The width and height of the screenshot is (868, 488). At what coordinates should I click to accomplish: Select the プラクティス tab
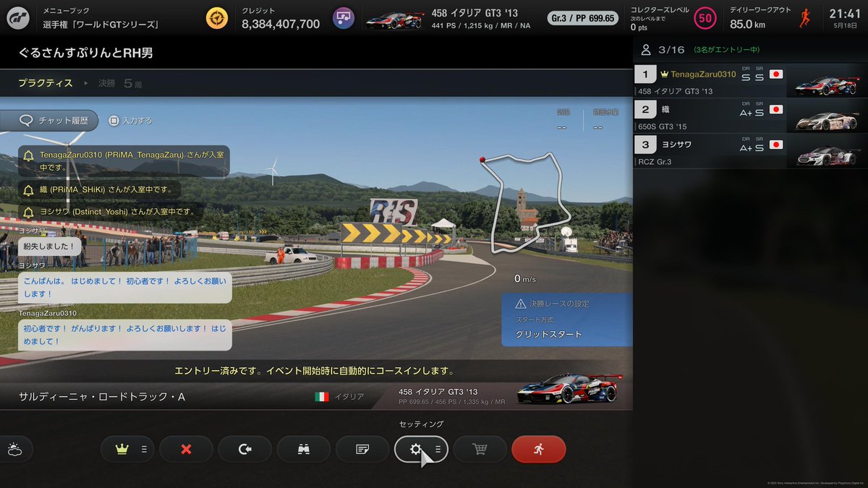tap(45, 83)
